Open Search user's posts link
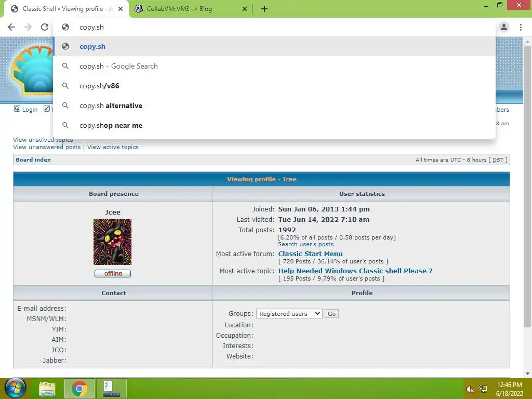The width and height of the screenshot is (532, 399). (x=305, y=244)
